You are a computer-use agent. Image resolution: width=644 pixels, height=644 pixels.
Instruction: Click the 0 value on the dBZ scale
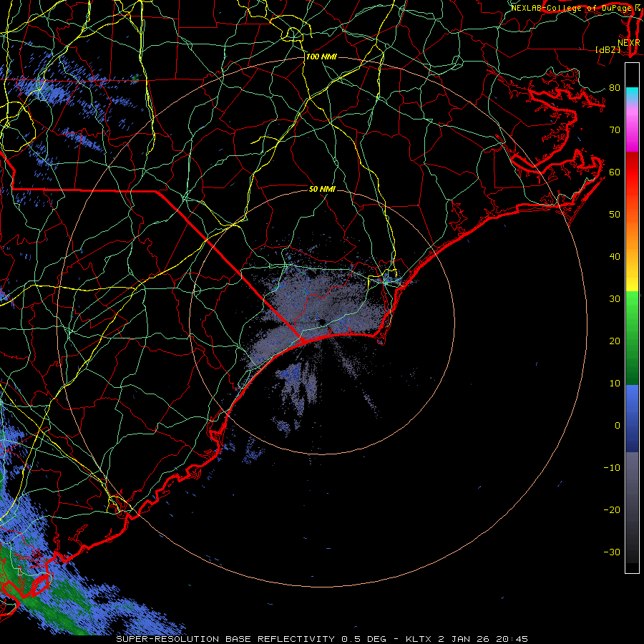coord(618,426)
